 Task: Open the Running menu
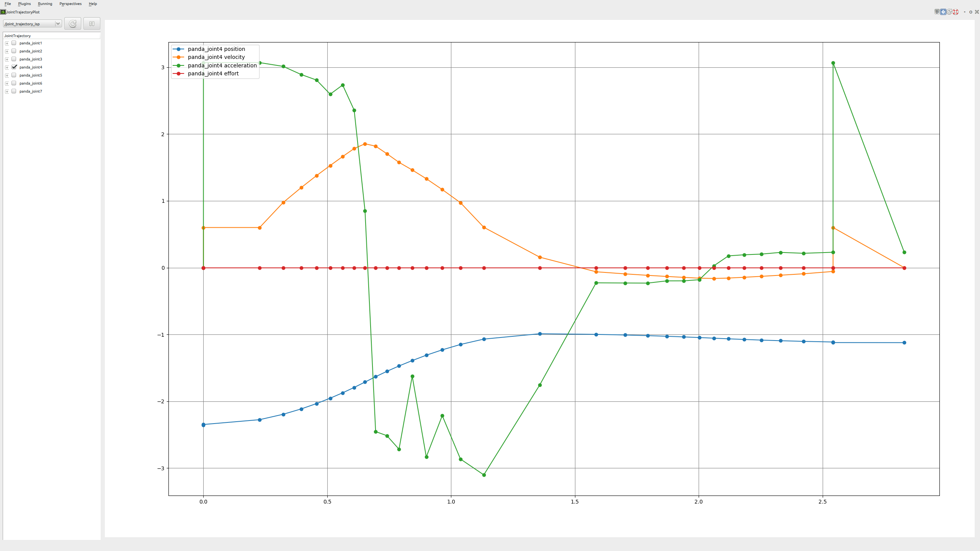[45, 4]
